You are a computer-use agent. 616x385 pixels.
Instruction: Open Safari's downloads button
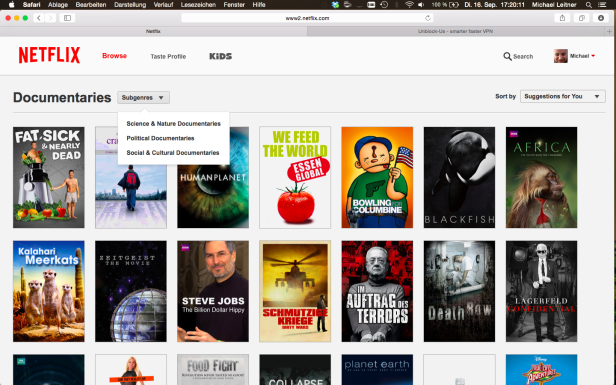(x=601, y=18)
